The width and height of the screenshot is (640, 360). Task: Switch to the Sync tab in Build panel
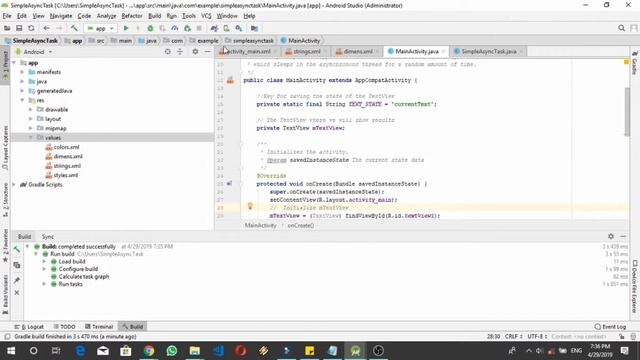[47, 237]
